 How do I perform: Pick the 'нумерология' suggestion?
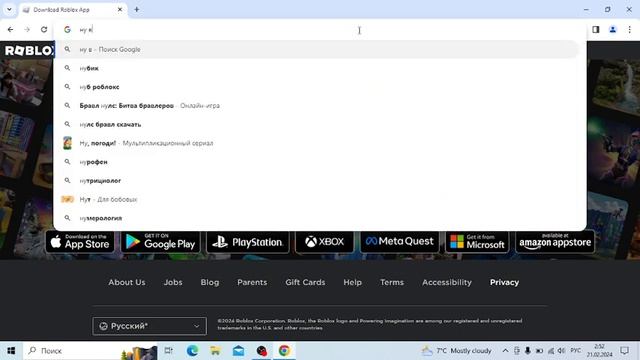pyautogui.click(x=320, y=218)
